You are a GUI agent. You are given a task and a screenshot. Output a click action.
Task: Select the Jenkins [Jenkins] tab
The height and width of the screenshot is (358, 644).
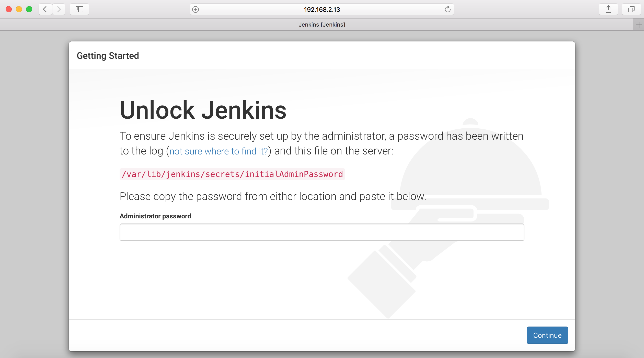316,25
